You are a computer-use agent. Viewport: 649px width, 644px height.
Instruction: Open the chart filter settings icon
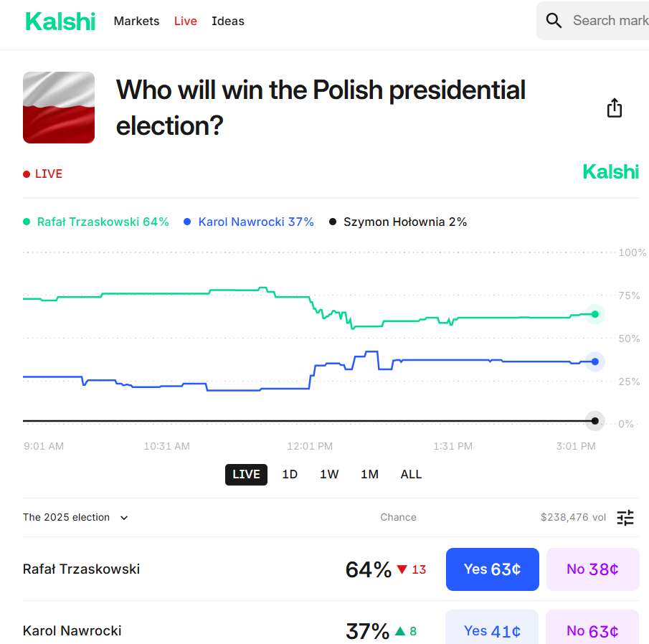point(625,517)
